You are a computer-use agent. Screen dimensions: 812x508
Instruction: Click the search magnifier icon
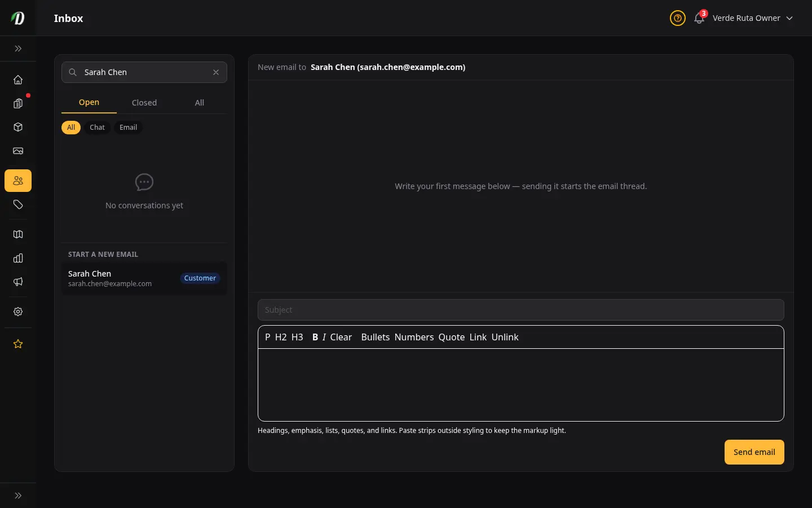(73, 72)
